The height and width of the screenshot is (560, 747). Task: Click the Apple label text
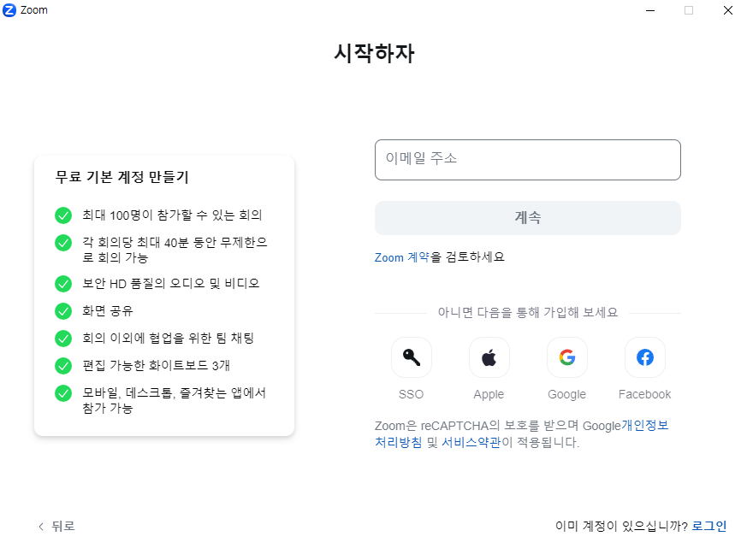tap(489, 394)
